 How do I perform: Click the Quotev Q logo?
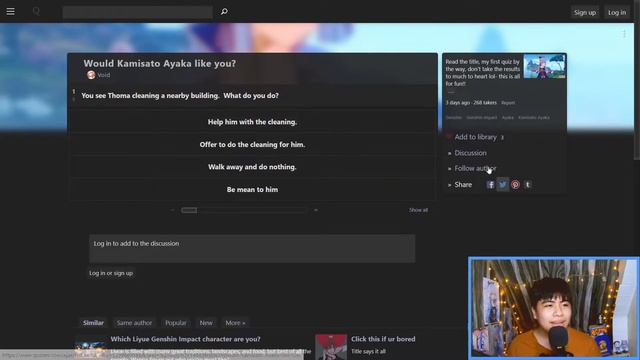coord(36,11)
